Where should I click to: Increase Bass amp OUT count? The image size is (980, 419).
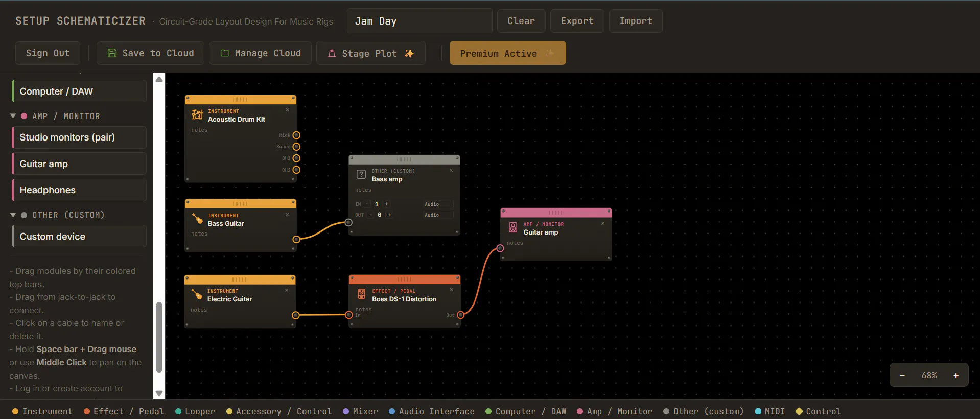click(x=389, y=215)
